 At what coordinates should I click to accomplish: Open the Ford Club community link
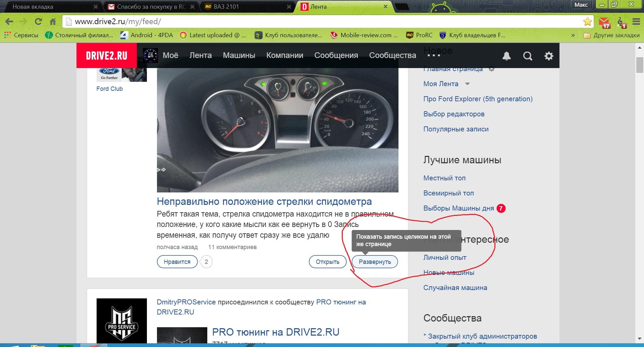coord(110,89)
